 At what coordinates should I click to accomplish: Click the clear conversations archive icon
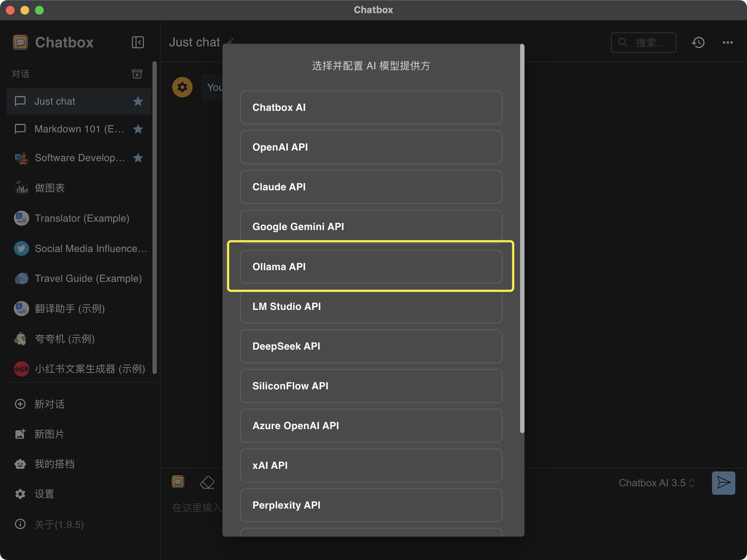137,74
